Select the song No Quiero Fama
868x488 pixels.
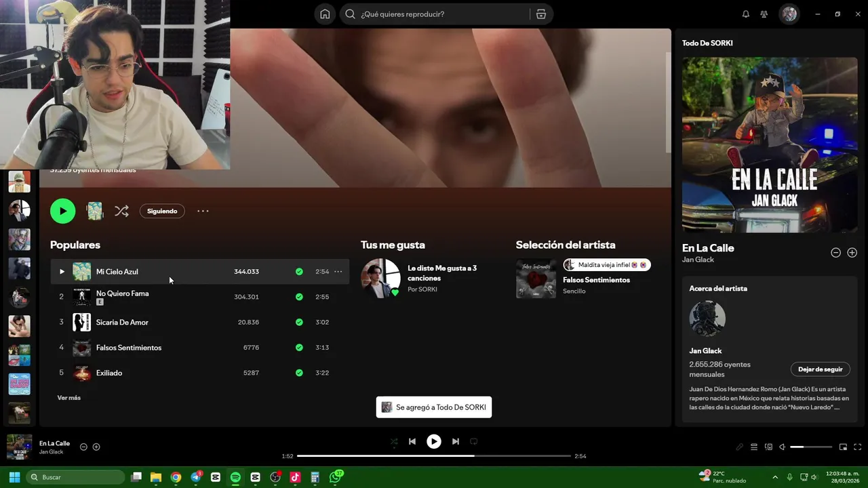[122, 293]
